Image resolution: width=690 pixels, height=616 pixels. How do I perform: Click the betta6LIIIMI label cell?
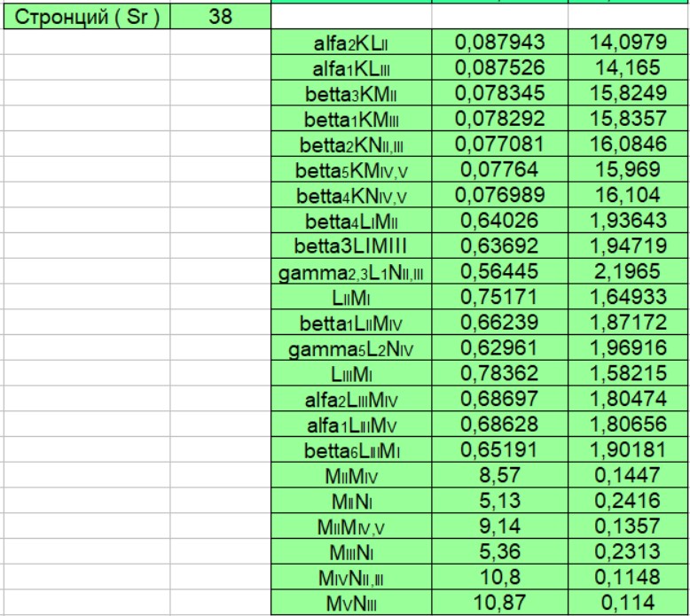point(351,450)
